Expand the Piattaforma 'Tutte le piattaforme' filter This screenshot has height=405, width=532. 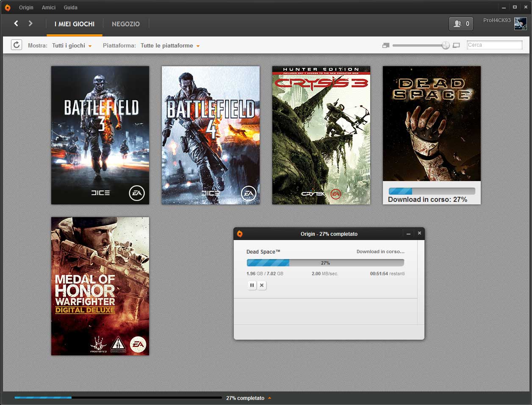coord(170,45)
